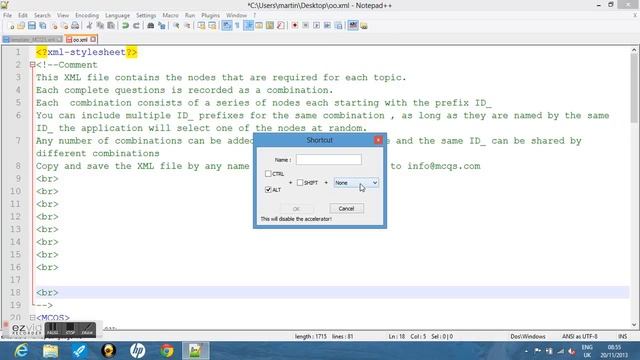Screen dimensions: 640x360
Task: Click ezvid STOP recording button
Action: pos(70,330)
